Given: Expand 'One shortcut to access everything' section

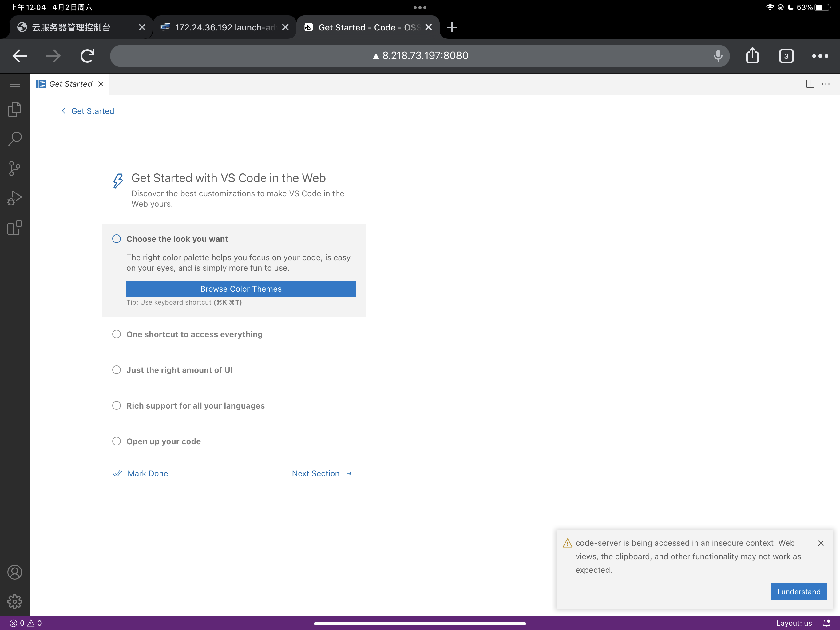Looking at the screenshot, I should pos(194,334).
